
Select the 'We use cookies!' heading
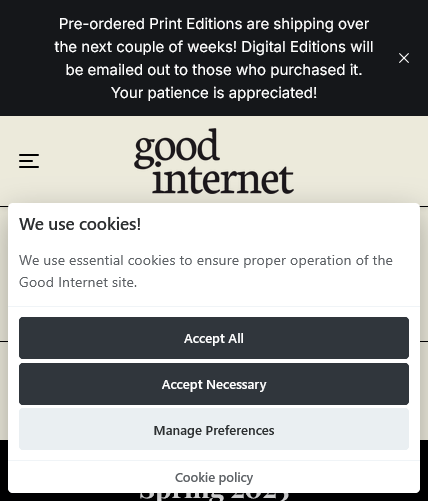point(80,224)
